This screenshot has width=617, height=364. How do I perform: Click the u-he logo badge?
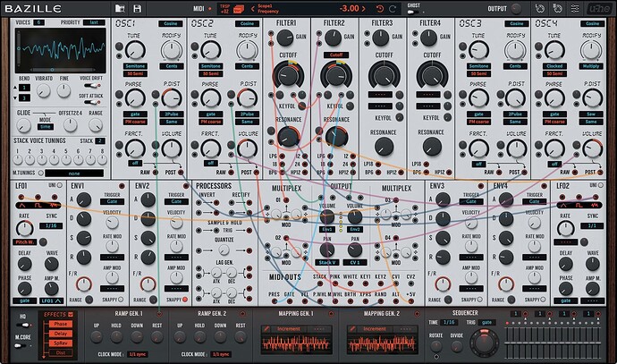(599, 8)
